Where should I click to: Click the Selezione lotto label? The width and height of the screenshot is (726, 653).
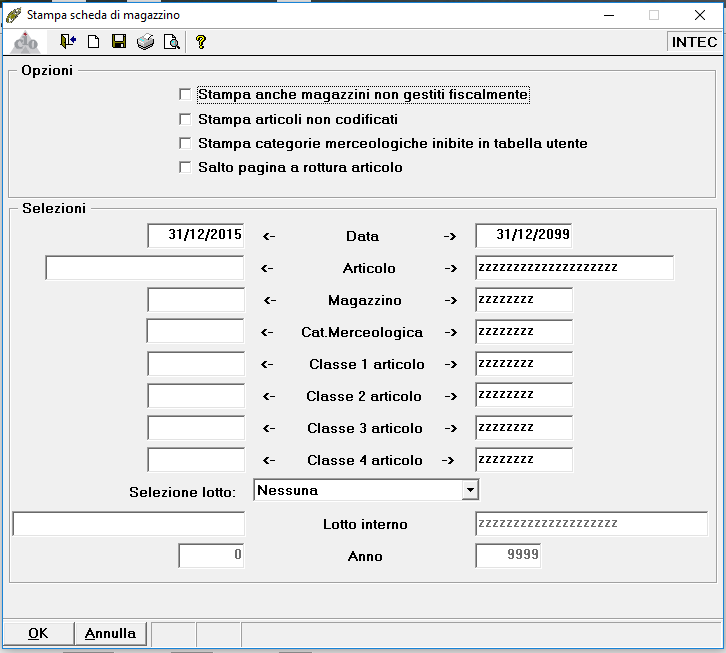coord(182,492)
